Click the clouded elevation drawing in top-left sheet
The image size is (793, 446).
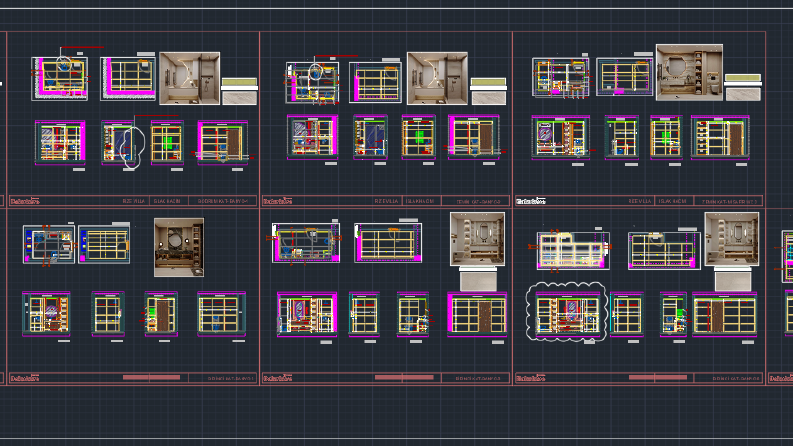point(124,143)
